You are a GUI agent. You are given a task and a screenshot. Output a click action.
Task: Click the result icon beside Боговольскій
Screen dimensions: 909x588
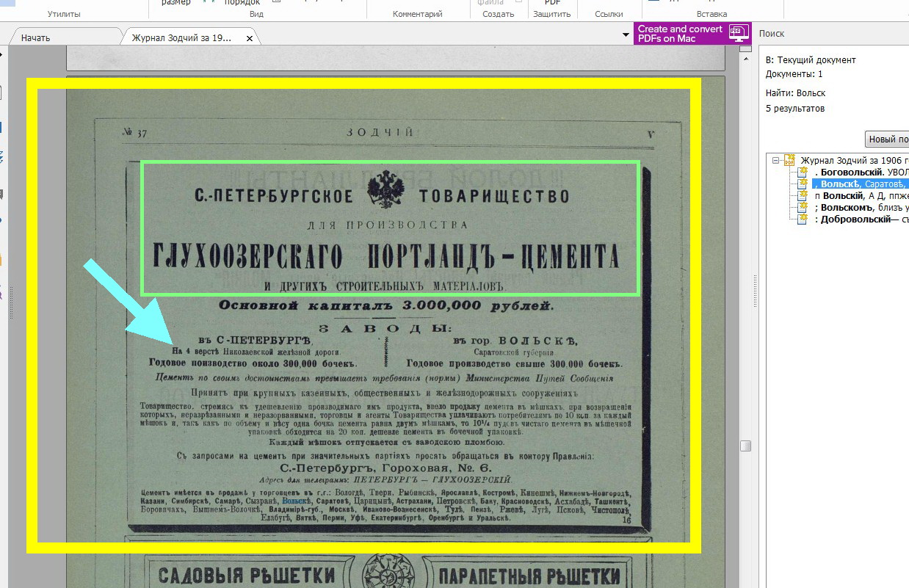(803, 172)
